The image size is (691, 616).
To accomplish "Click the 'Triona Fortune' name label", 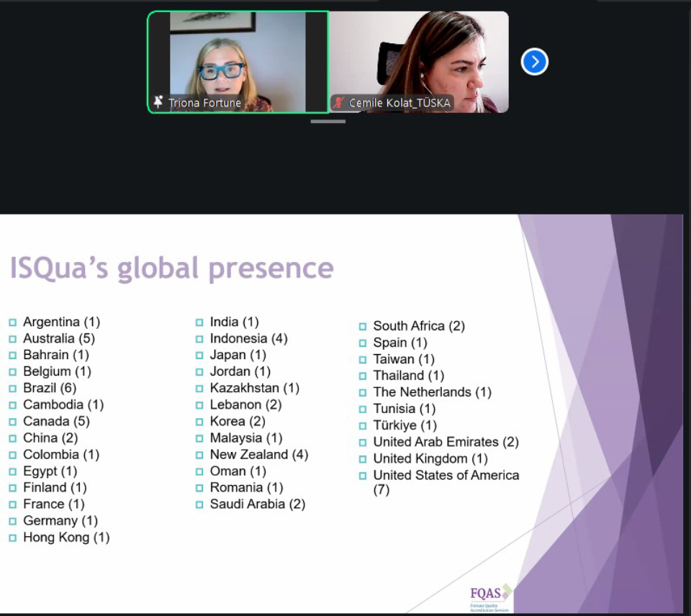I will [204, 103].
